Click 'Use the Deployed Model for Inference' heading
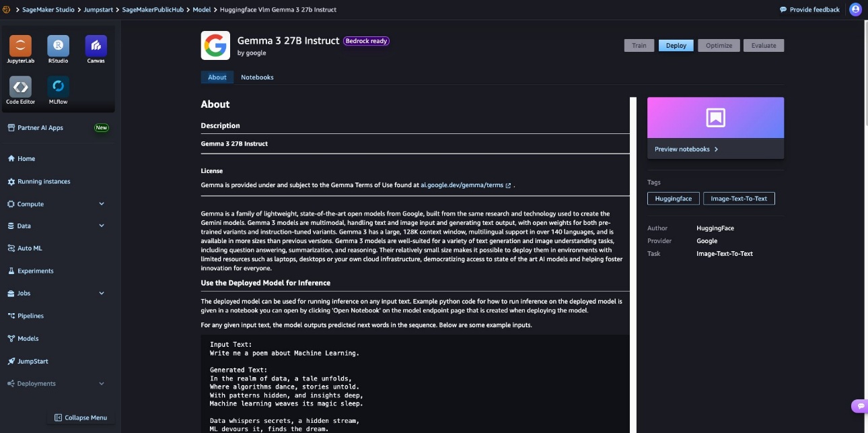The image size is (868, 433). pos(266,283)
